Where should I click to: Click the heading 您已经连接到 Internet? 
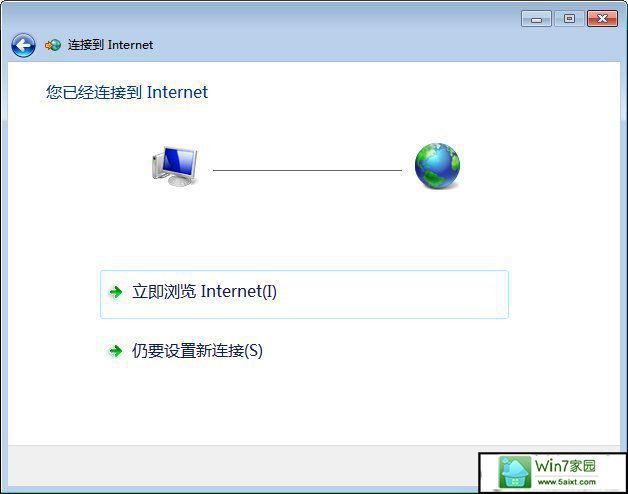pyautogui.click(x=127, y=92)
